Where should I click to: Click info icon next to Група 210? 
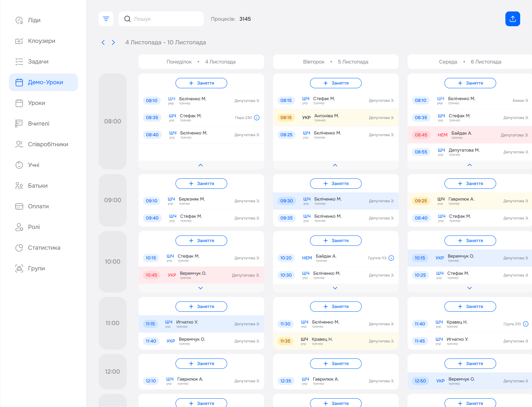[526, 324]
